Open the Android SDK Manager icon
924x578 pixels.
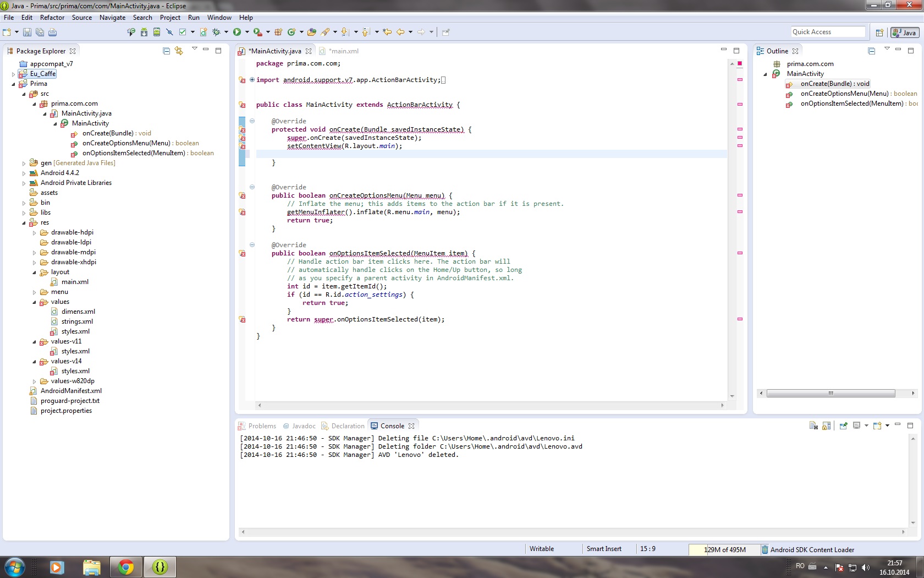pyautogui.click(x=144, y=32)
